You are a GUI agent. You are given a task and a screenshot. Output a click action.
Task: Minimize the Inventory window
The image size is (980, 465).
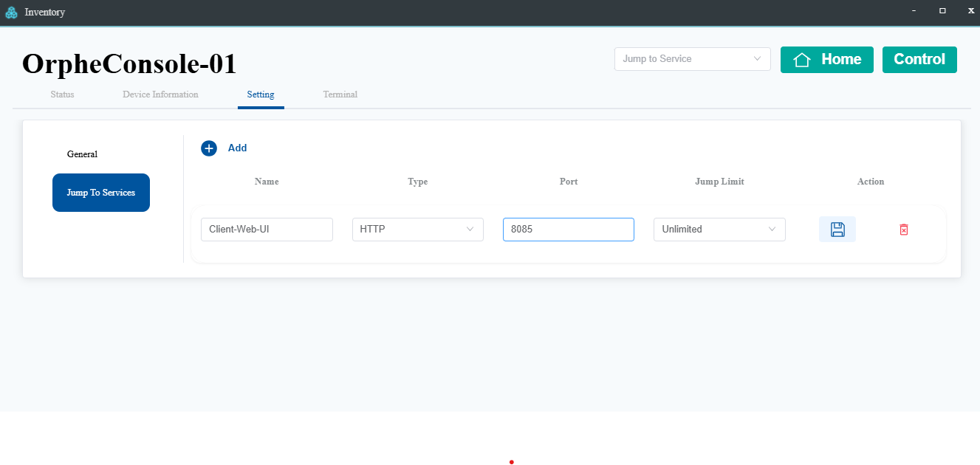(x=914, y=11)
